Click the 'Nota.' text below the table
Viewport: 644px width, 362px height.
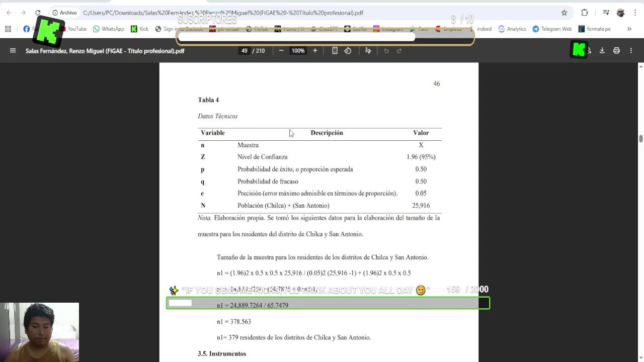pyautogui.click(x=204, y=218)
